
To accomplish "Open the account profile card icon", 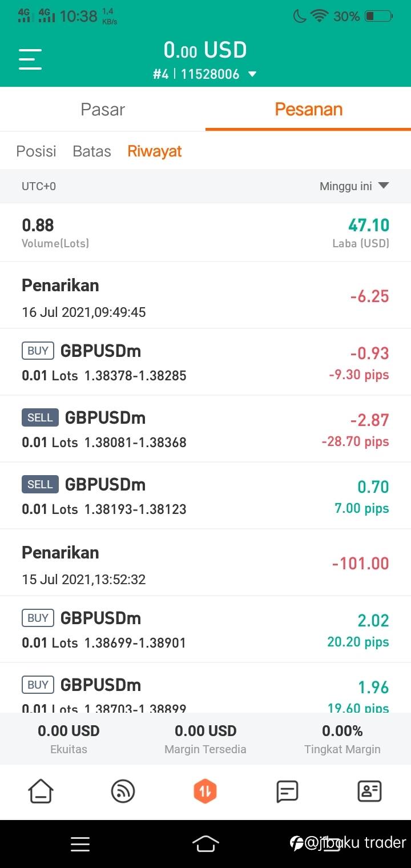I will tap(369, 791).
